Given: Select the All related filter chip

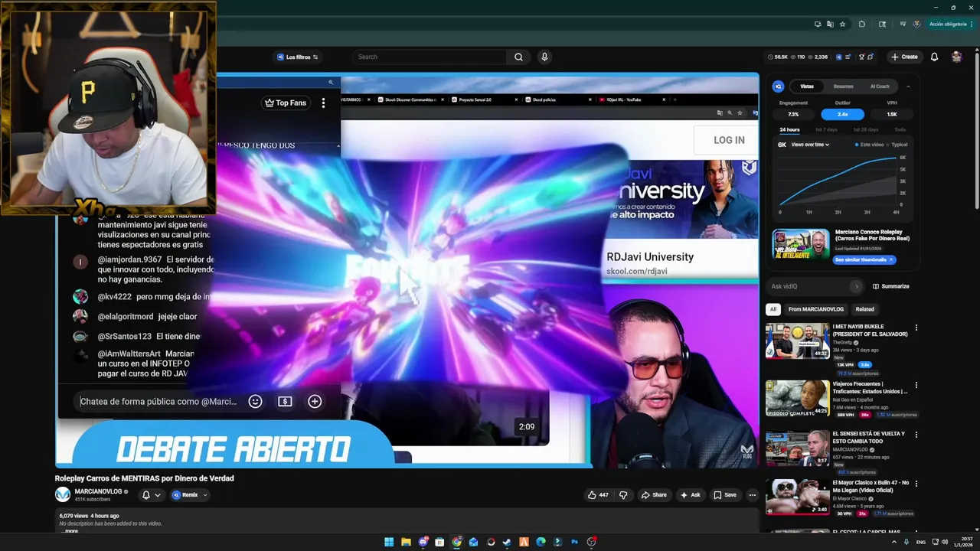Looking at the screenshot, I should click(773, 309).
